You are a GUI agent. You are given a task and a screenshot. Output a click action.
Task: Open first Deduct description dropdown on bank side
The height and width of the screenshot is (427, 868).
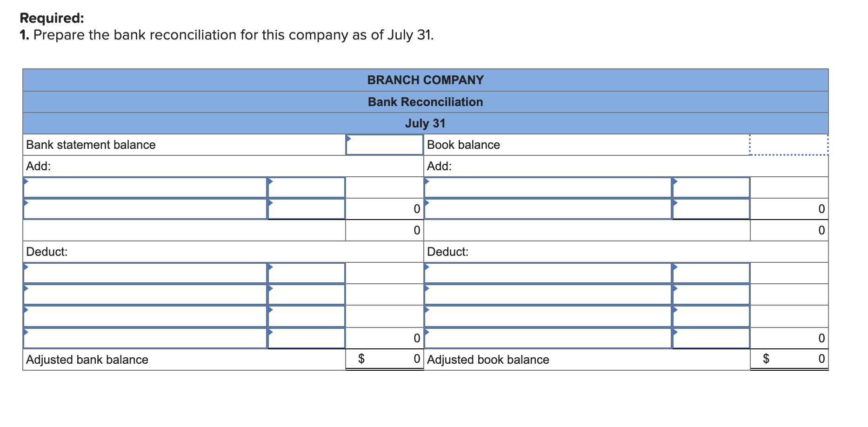[x=145, y=273]
